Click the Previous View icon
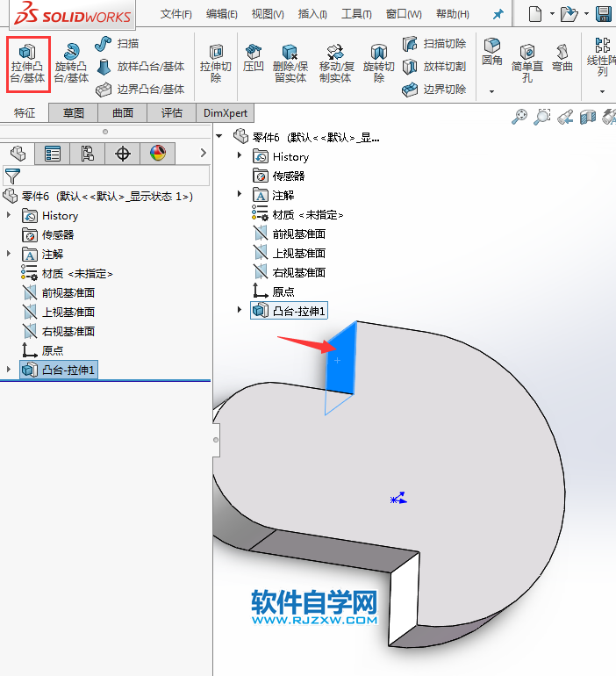The image size is (616, 676). click(565, 117)
